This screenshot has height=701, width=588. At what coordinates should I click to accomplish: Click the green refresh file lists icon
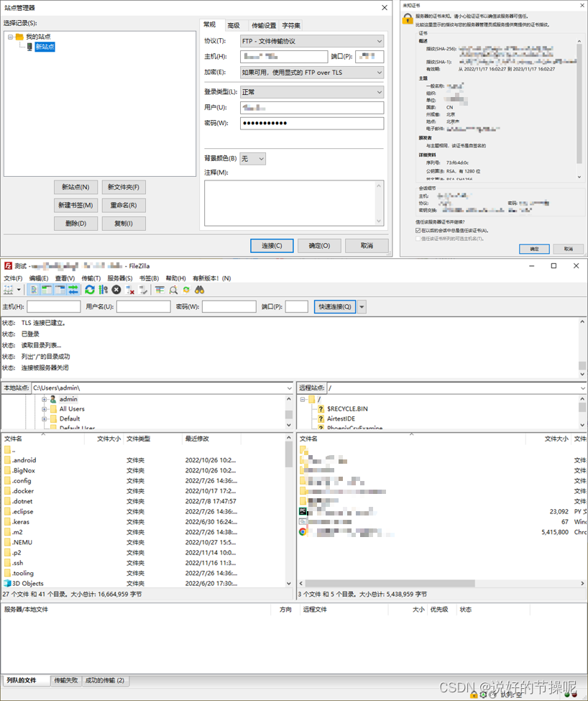click(x=90, y=290)
